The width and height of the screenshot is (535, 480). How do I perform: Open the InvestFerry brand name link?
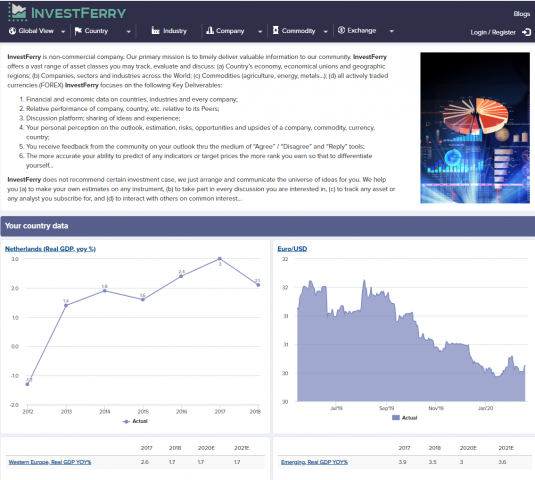78,13
